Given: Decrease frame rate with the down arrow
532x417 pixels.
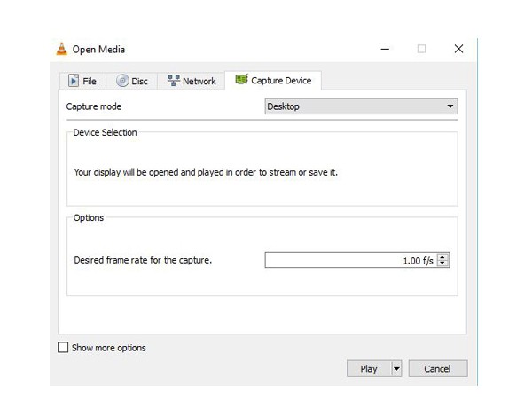Looking at the screenshot, I should (443, 264).
